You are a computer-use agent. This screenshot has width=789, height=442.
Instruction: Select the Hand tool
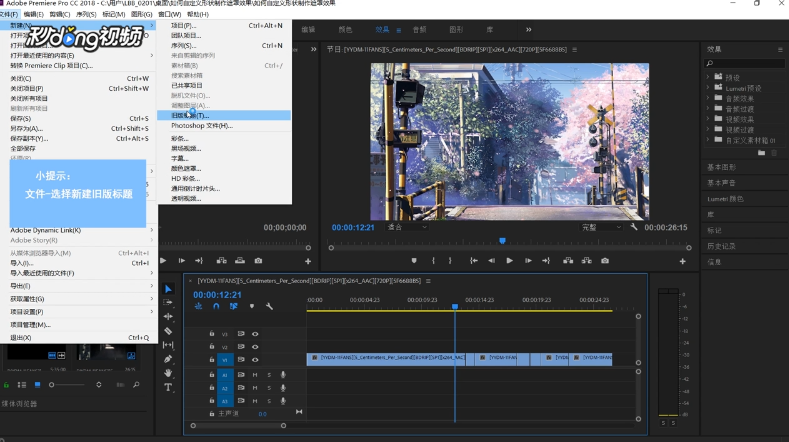point(168,373)
